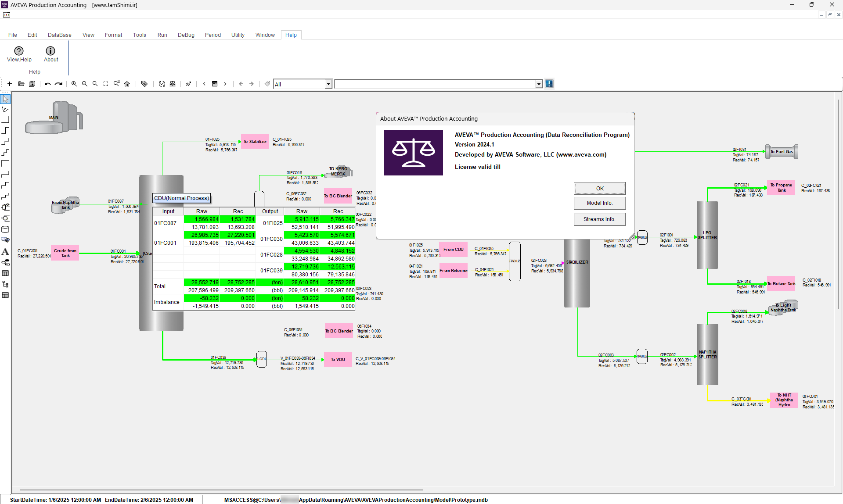Undo the last action
843x504 pixels.
tap(47, 84)
